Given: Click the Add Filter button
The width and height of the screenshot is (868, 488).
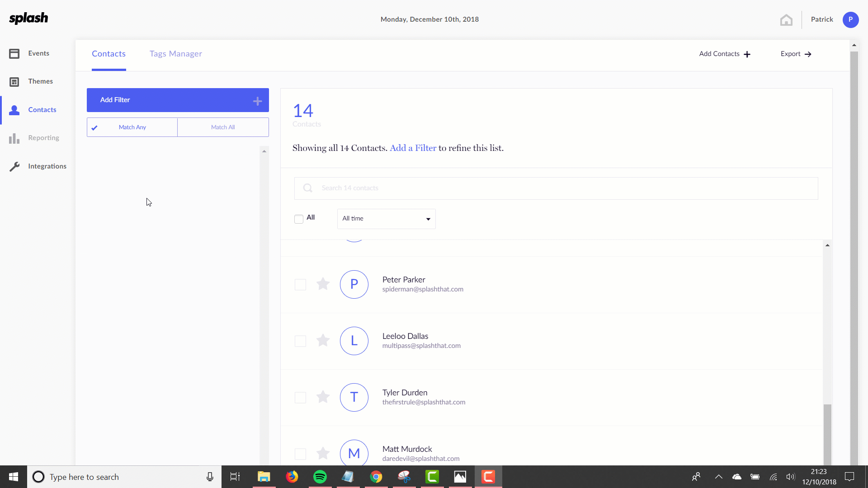Looking at the screenshot, I should [178, 100].
